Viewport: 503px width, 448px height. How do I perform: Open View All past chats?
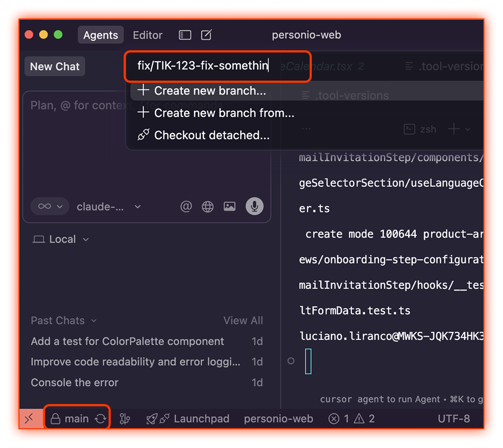[x=243, y=320]
